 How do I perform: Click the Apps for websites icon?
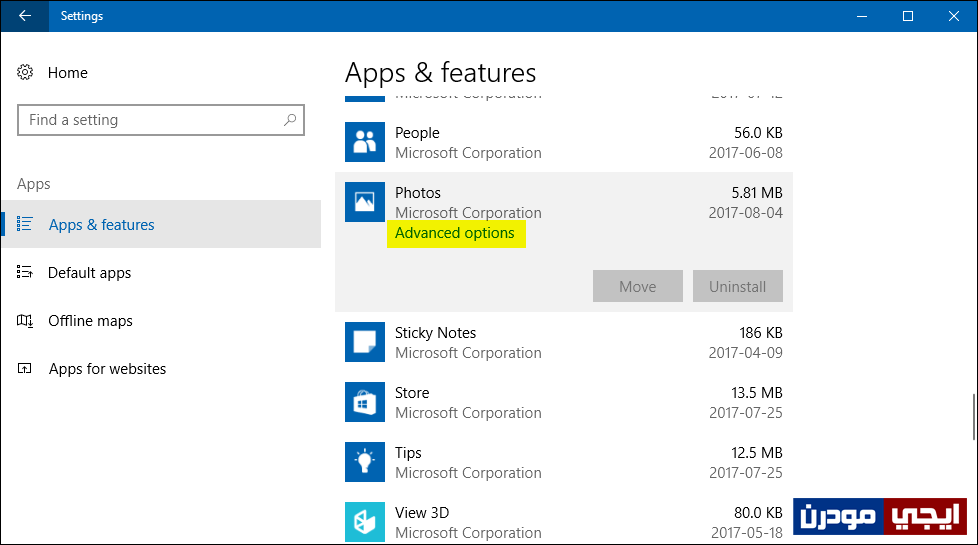click(x=24, y=369)
